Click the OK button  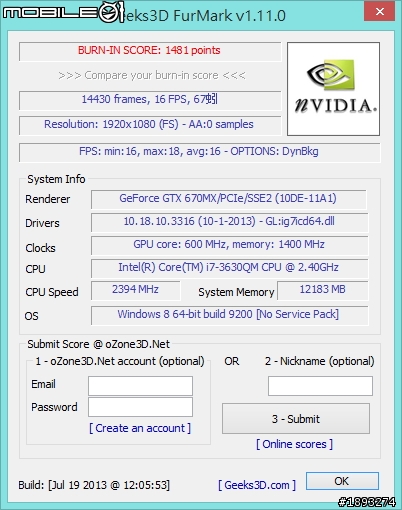tap(342, 481)
